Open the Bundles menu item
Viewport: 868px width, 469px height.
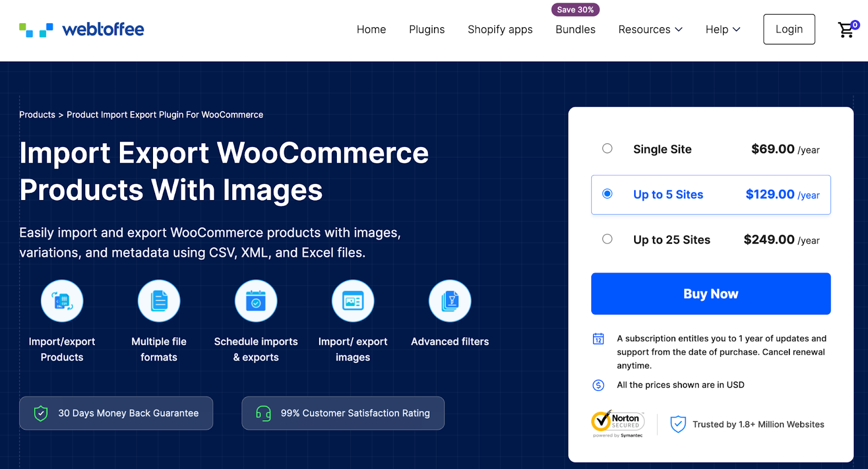[576, 29]
